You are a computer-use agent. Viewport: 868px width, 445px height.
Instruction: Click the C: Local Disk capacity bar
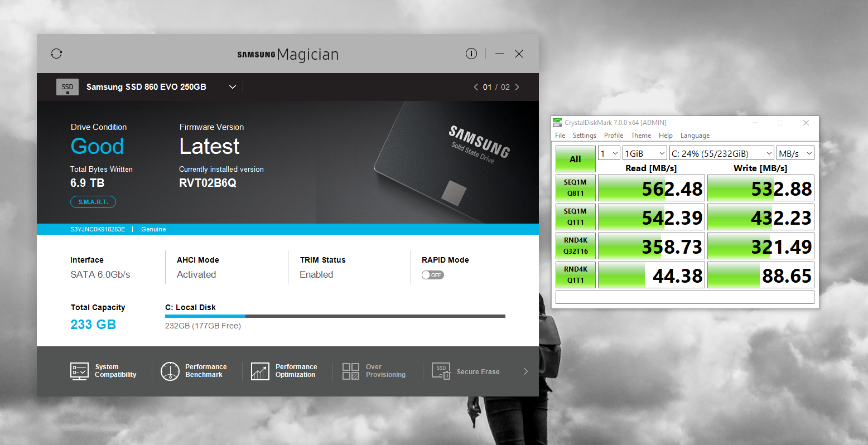tap(335, 316)
